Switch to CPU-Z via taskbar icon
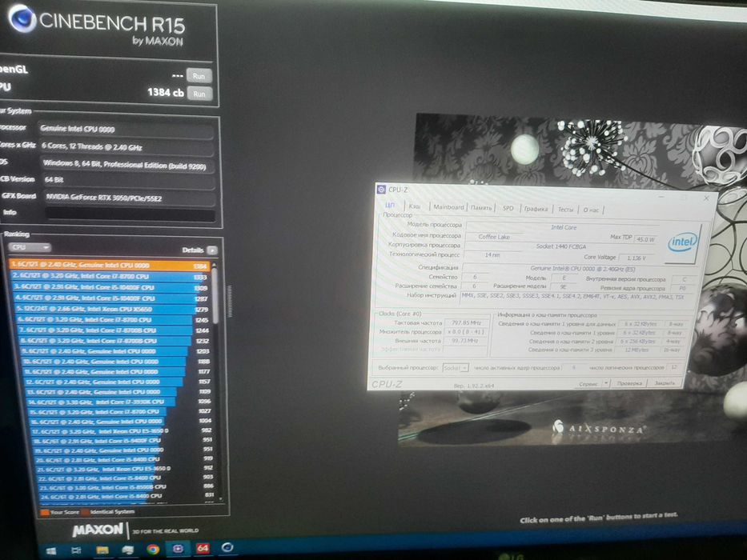The width and height of the screenshot is (747, 560). pos(178,549)
